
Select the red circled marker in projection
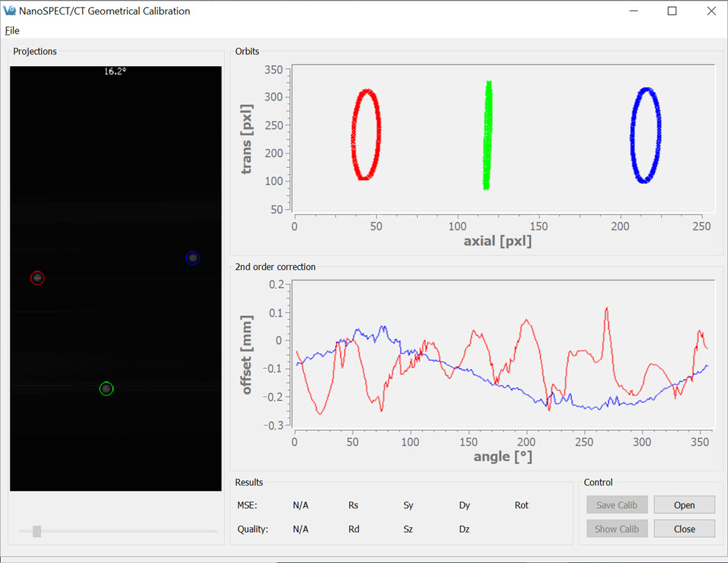coord(38,278)
